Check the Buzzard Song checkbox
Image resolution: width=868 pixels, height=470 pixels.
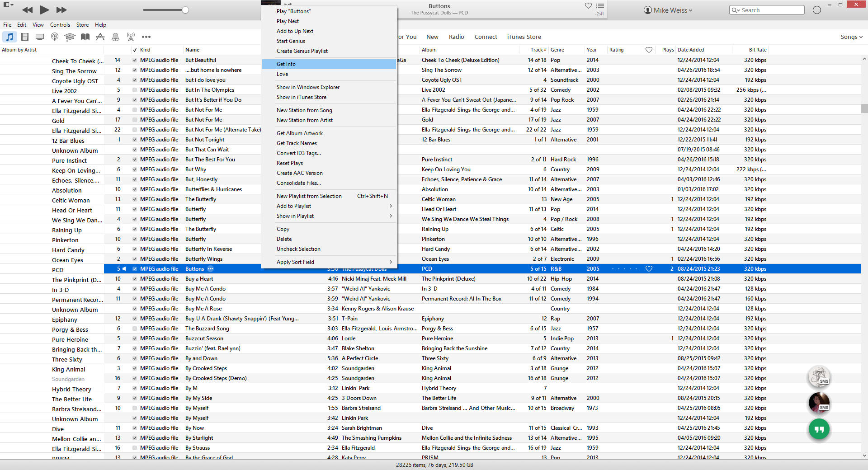tap(135, 329)
